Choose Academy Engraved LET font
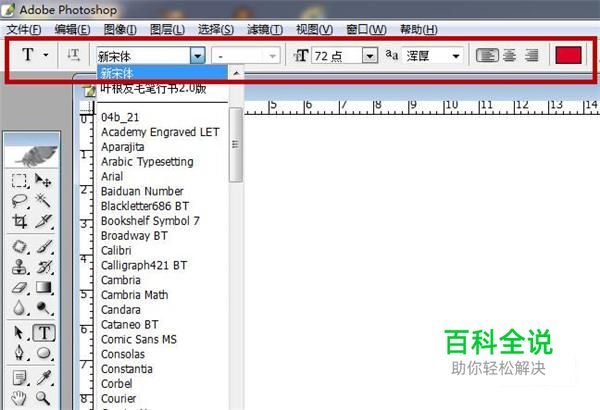 tap(160, 132)
